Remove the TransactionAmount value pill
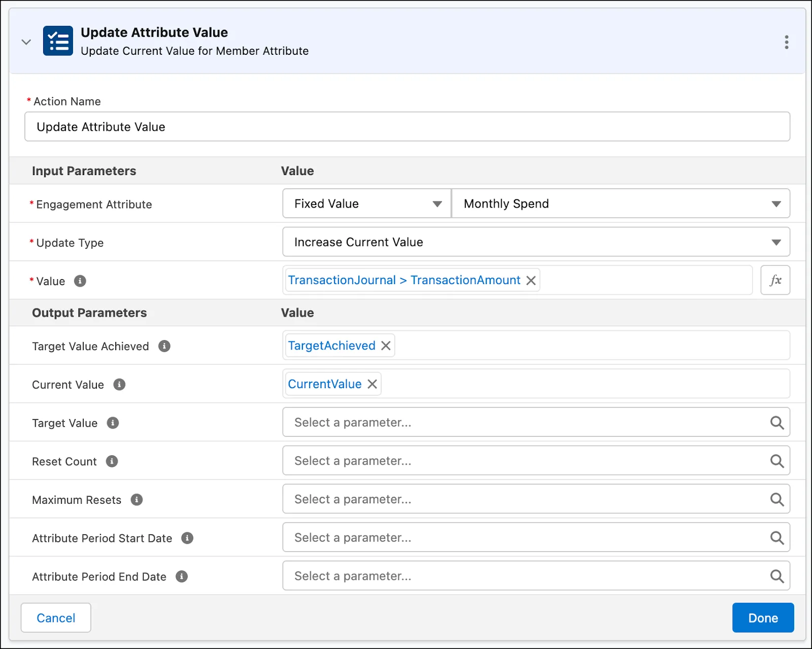 click(531, 281)
